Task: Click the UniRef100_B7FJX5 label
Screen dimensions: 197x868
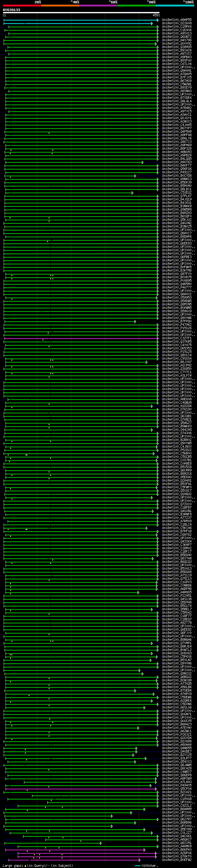Action: [x=176, y=78]
